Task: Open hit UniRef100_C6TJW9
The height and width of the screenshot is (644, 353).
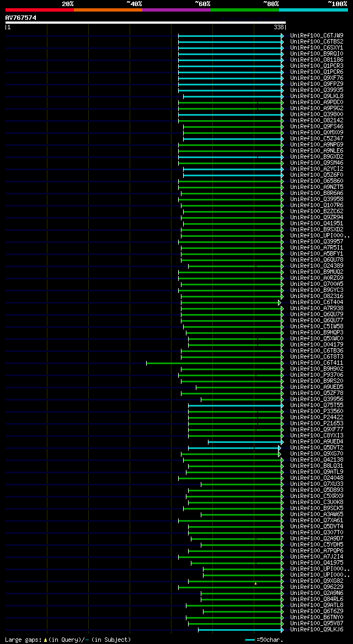Action: [317, 36]
